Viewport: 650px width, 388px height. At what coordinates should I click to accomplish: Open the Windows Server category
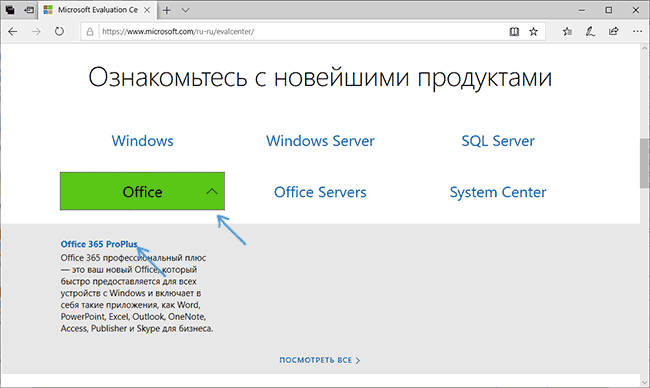[x=320, y=141]
